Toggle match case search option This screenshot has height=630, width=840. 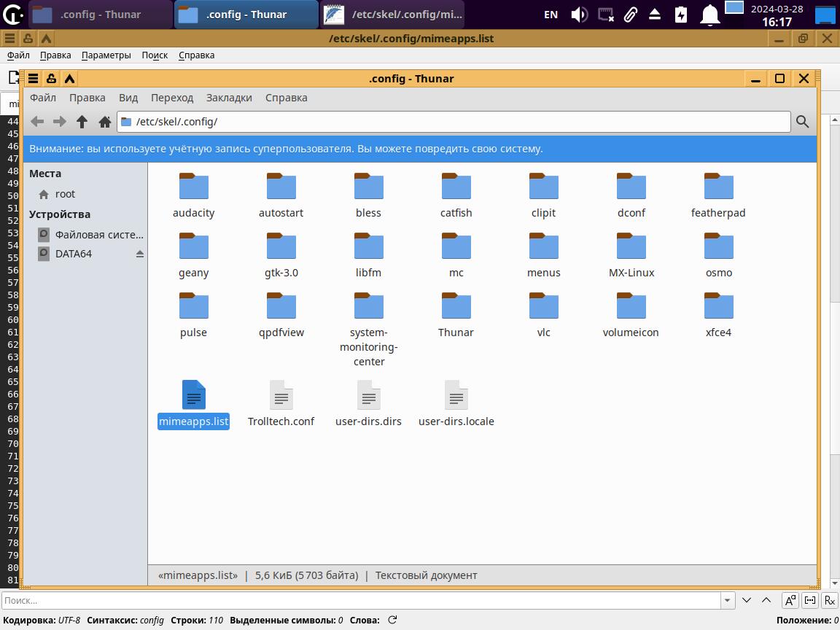coord(790,601)
